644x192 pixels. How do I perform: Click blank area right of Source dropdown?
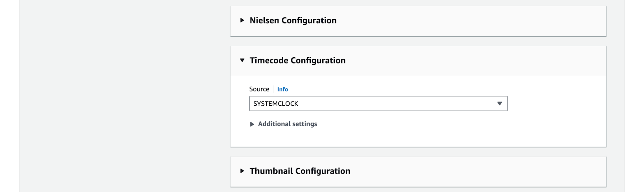tap(556, 103)
